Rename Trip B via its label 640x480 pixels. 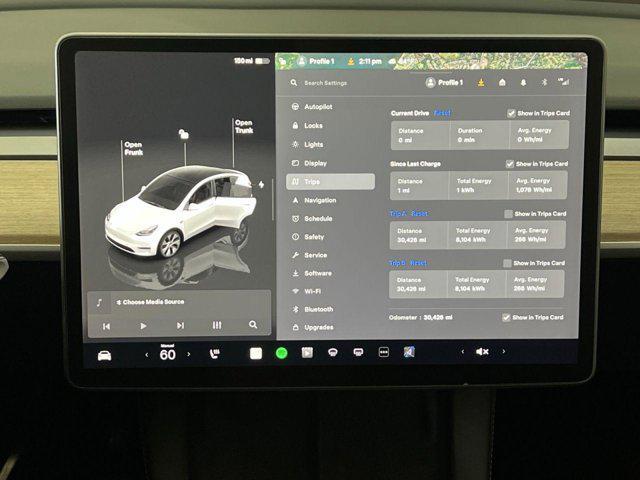point(397,263)
